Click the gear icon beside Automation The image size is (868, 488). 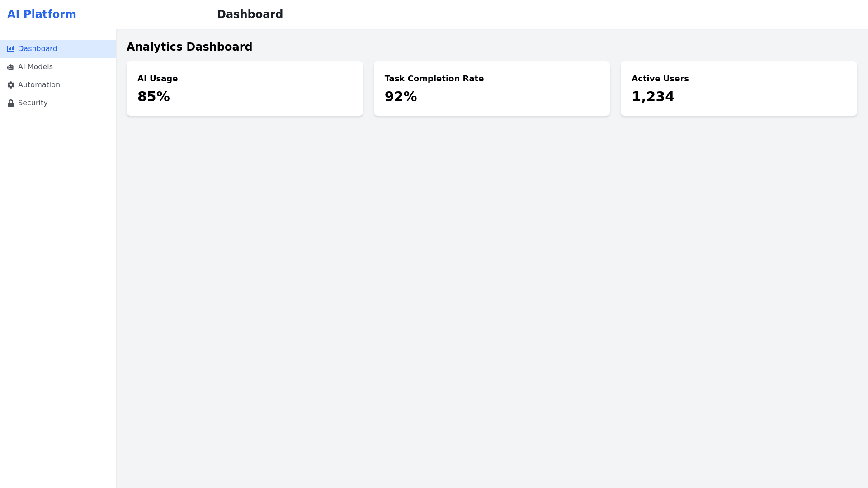[11, 85]
